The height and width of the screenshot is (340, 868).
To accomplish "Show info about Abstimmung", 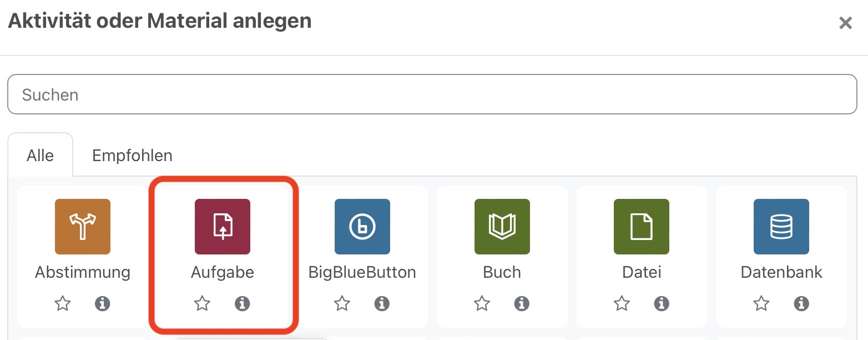I will pos(102,303).
